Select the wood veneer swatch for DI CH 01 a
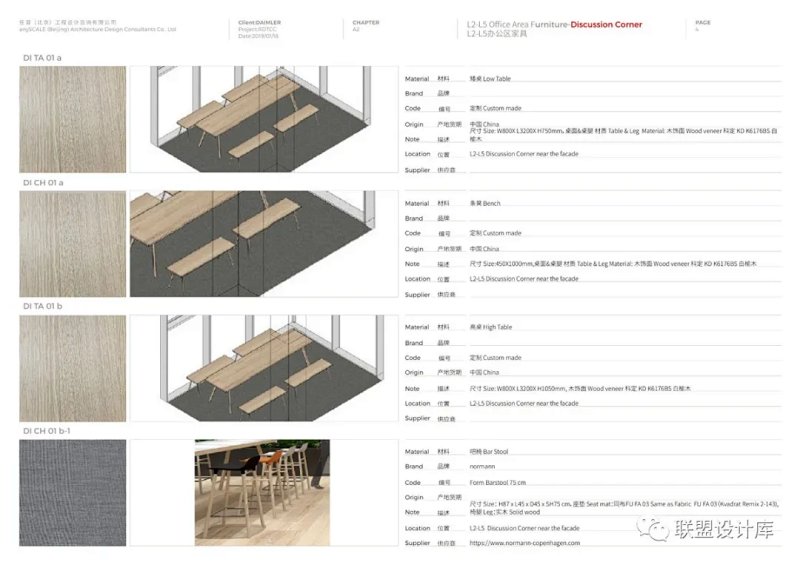The height and width of the screenshot is (565, 800). pyautogui.click(x=73, y=244)
